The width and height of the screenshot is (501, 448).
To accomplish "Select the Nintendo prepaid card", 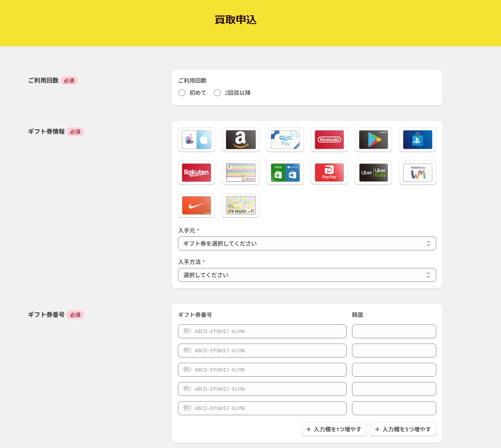I will coord(329,139).
